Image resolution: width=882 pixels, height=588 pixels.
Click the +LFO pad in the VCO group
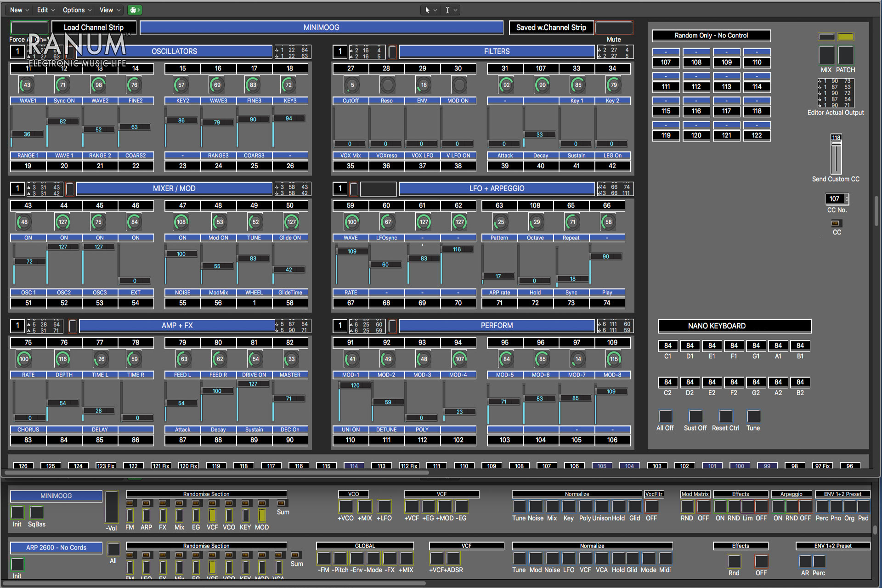pos(384,507)
